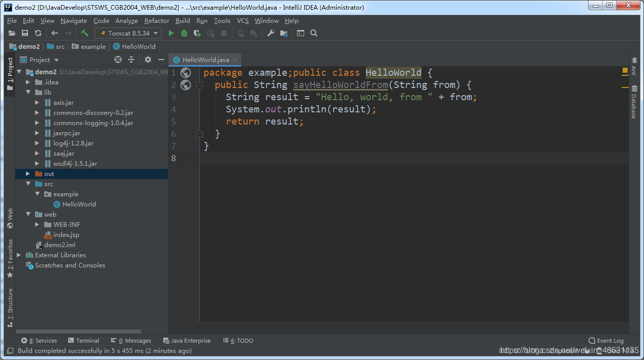Click the yellow inspection indicator atop the error stripe
The height and width of the screenshot is (360, 644).
point(625,71)
